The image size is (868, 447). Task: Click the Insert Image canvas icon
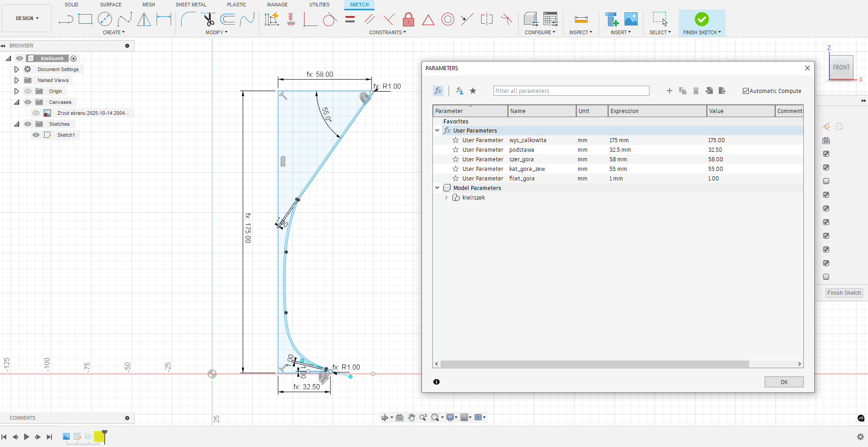pyautogui.click(x=631, y=19)
